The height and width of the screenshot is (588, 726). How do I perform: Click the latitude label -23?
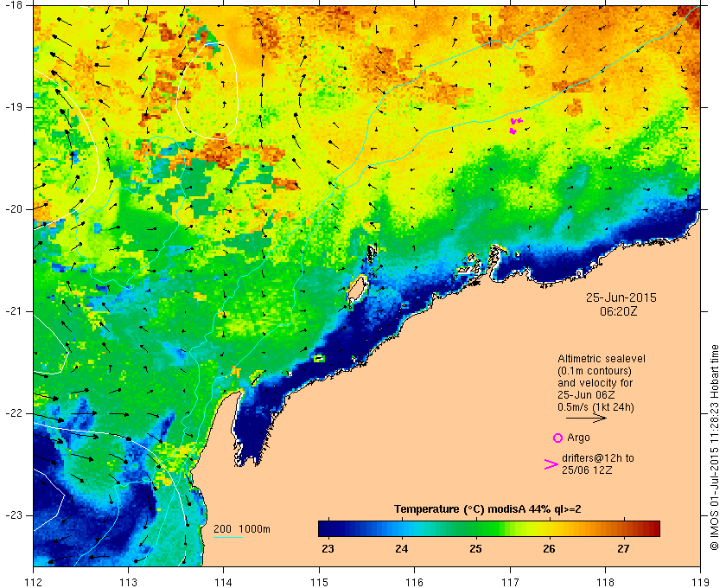(14, 514)
